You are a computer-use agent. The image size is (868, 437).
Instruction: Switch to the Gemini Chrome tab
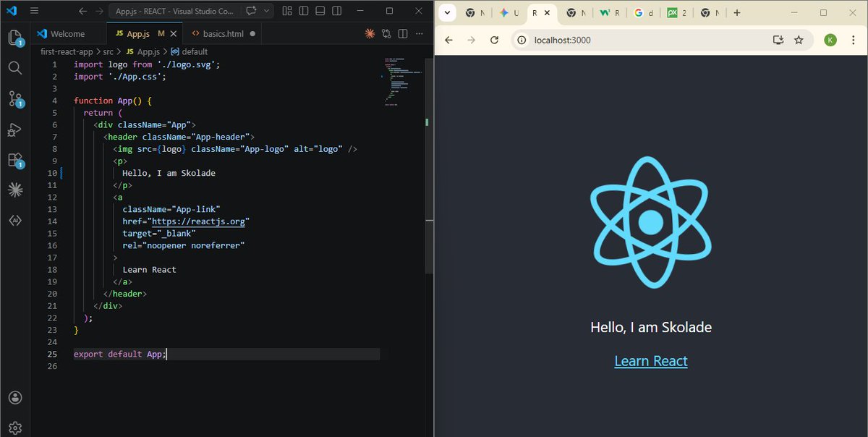click(x=509, y=13)
